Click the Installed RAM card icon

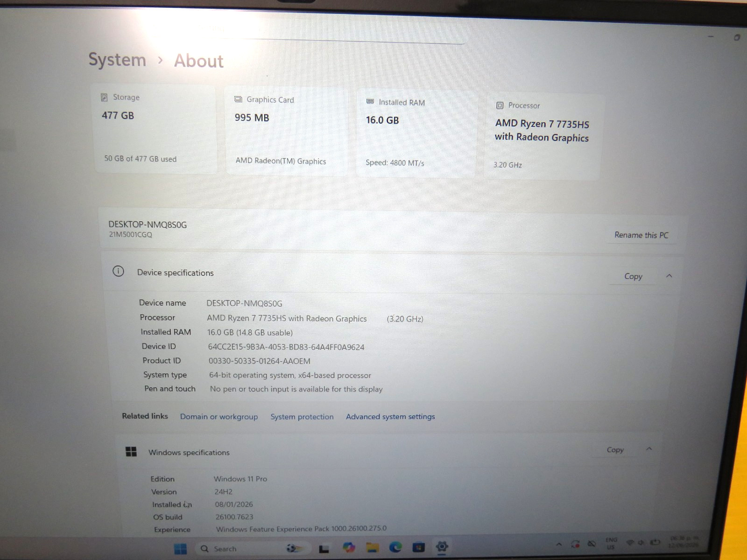coord(370,101)
